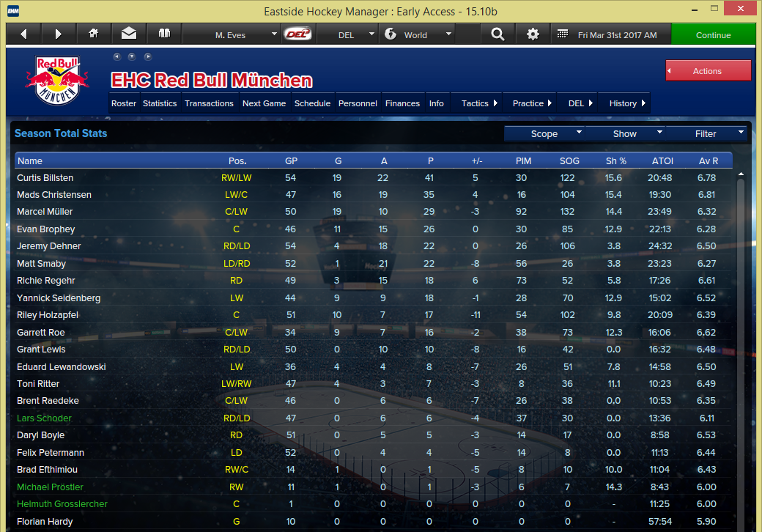
Task: Click the green Continue button
Action: click(x=713, y=34)
